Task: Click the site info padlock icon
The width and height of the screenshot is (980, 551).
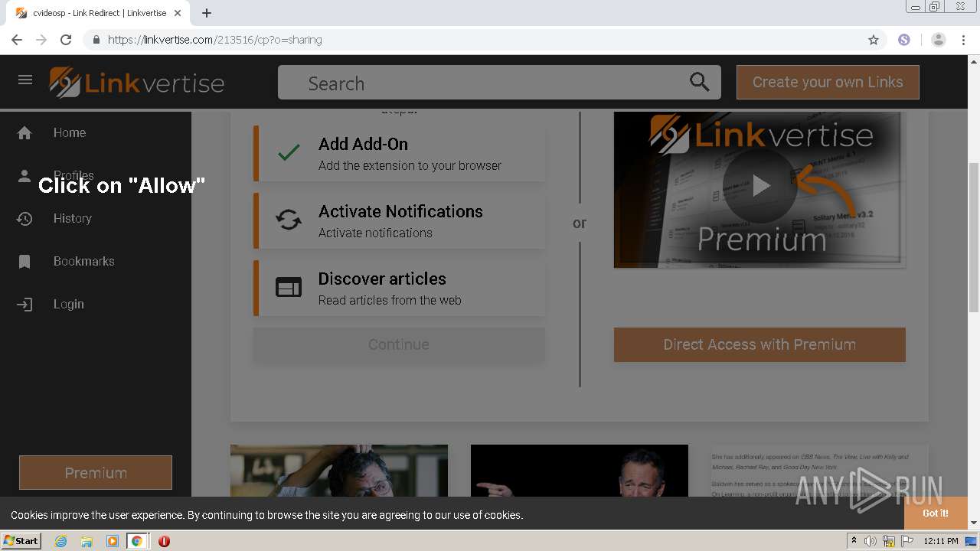Action: point(96,40)
